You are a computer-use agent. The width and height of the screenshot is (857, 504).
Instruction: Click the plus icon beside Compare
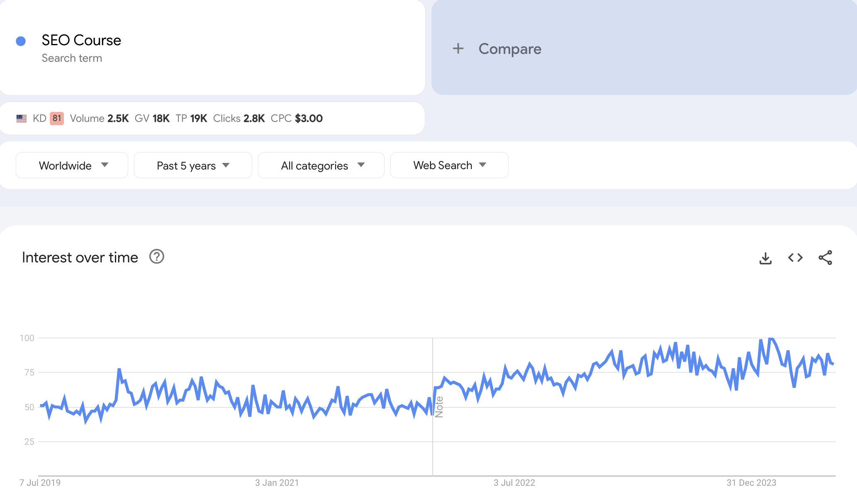[x=458, y=48]
